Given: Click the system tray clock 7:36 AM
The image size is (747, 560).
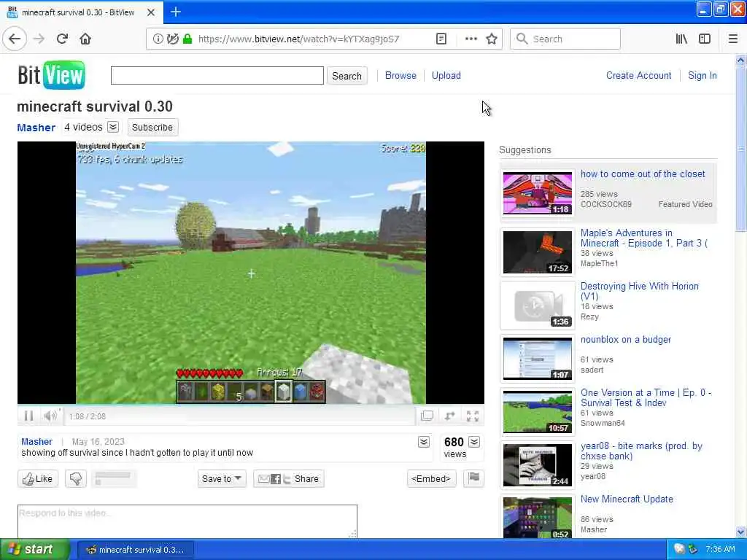Looking at the screenshot, I should point(720,549).
